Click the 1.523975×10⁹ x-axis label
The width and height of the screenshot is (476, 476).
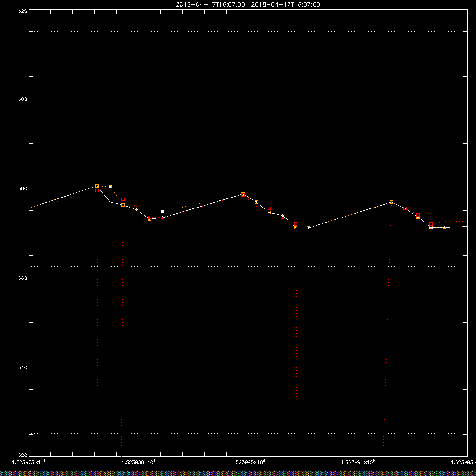29,462
